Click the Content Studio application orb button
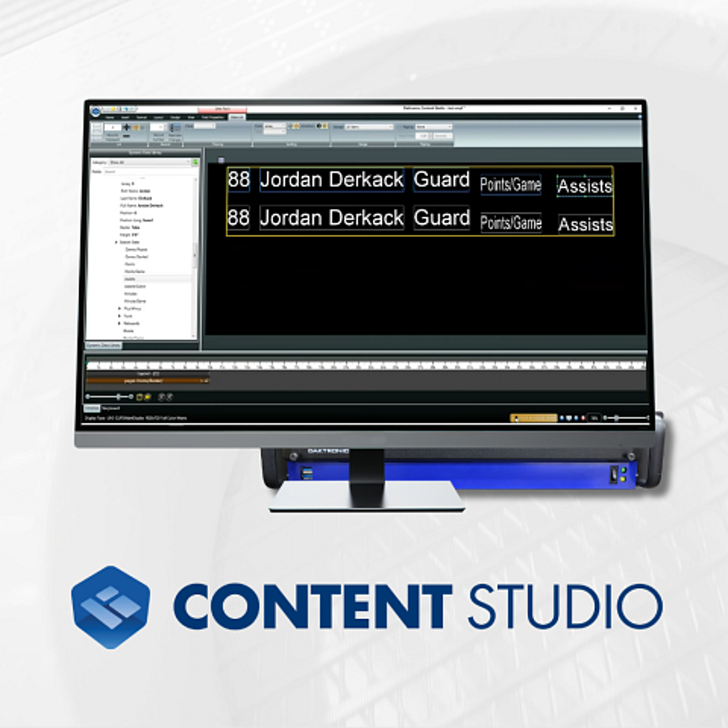Screen dimensions: 728x728 pyautogui.click(x=96, y=111)
